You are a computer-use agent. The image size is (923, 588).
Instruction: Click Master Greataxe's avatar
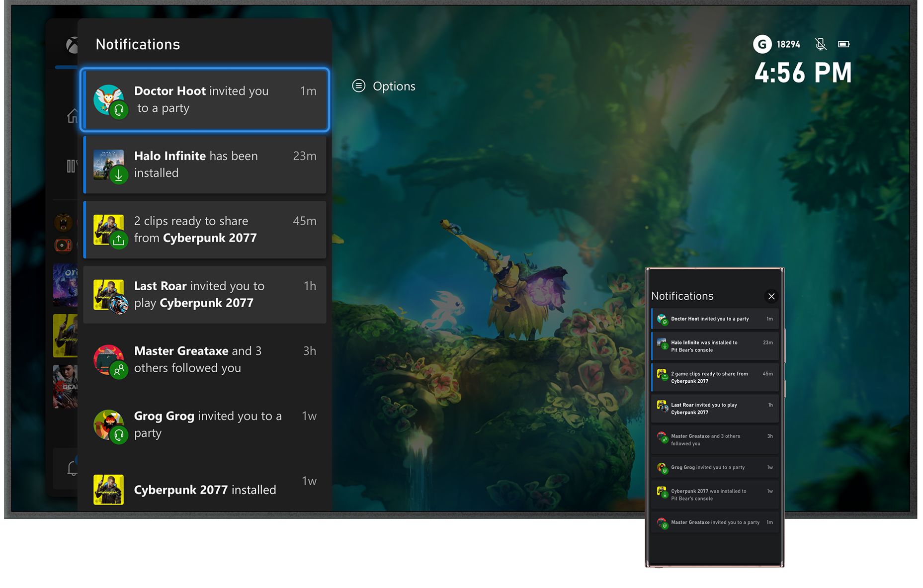point(108,359)
